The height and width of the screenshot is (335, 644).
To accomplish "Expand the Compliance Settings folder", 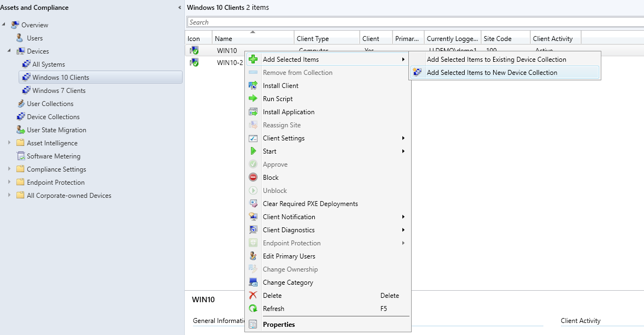I will pyautogui.click(x=9, y=169).
